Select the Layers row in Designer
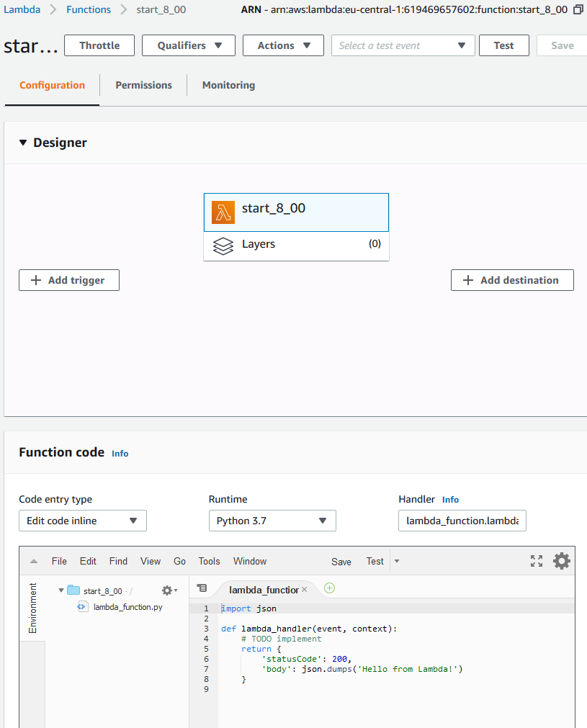 pyautogui.click(x=296, y=246)
